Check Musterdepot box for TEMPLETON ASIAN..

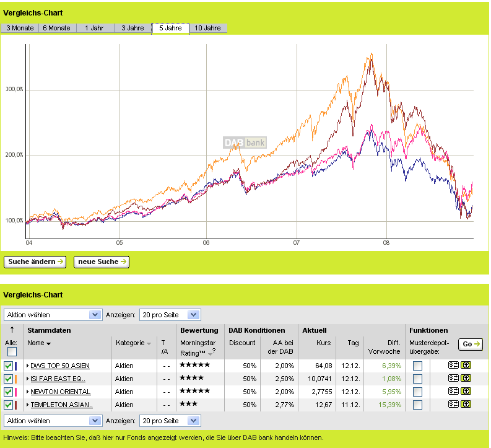point(417,405)
